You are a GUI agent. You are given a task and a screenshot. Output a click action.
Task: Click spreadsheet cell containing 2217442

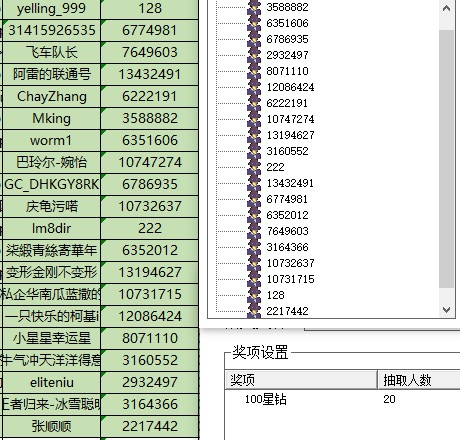[150, 426]
